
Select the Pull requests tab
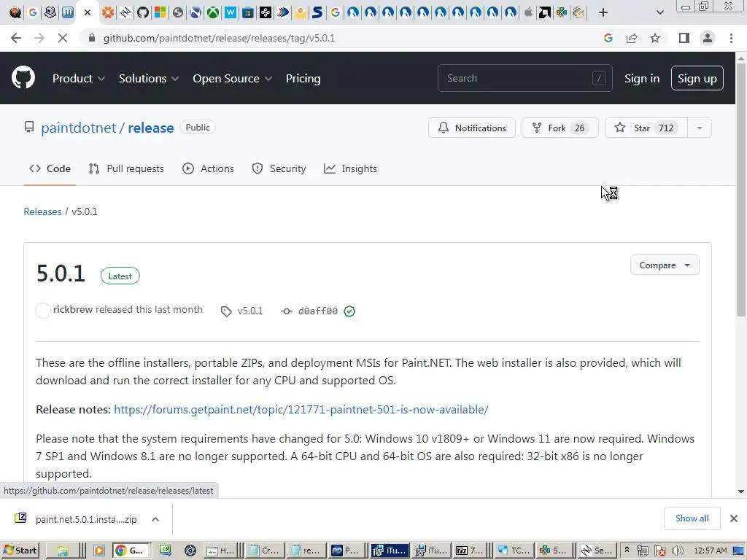pos(126,168)
